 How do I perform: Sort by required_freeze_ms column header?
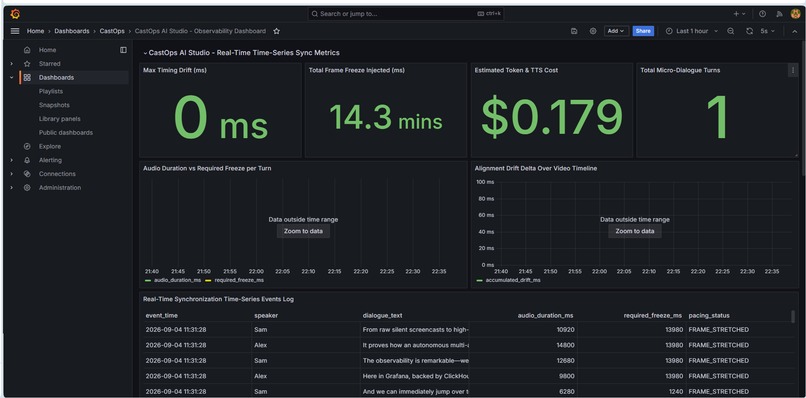point(653,315)
